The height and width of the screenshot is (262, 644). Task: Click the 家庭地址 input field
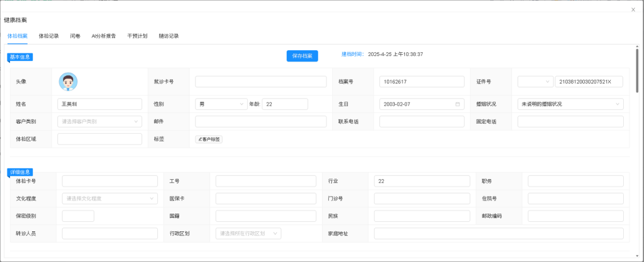tap(499, 233)
